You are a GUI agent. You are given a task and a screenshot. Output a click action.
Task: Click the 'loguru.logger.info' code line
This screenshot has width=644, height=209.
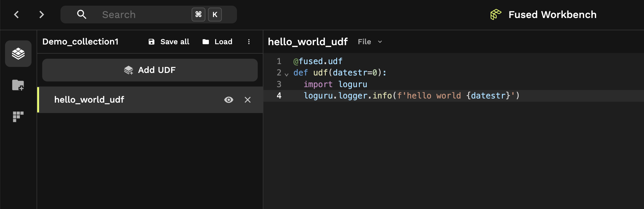pyautogui.click(x=411, y=96)
